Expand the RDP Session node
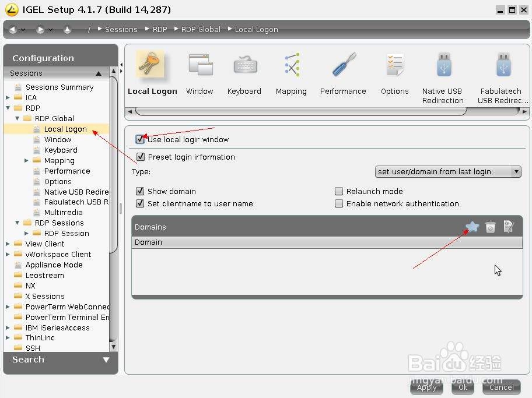Image resolution: width=532 pixels, height=398 pixels. pyautogui.click(x=26, y=233)
